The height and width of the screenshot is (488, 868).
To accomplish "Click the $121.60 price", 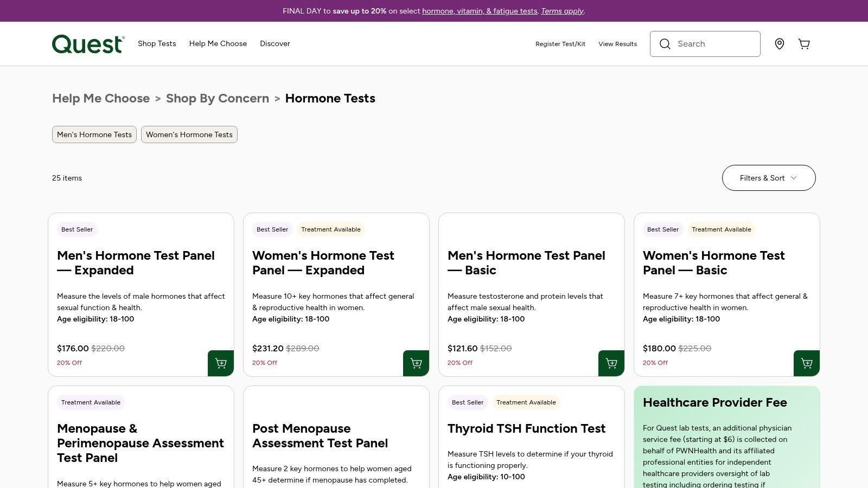I will pyautogui.click(x=463, y=349).
